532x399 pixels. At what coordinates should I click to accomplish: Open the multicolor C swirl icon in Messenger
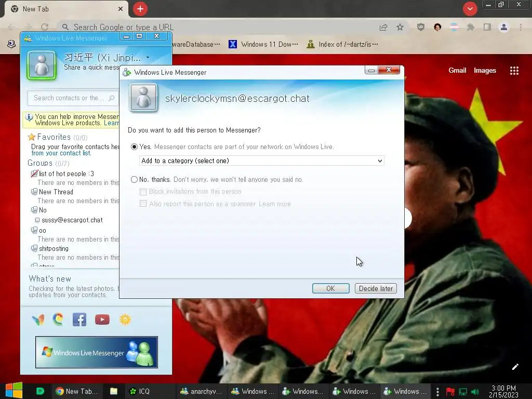[58, 320]
